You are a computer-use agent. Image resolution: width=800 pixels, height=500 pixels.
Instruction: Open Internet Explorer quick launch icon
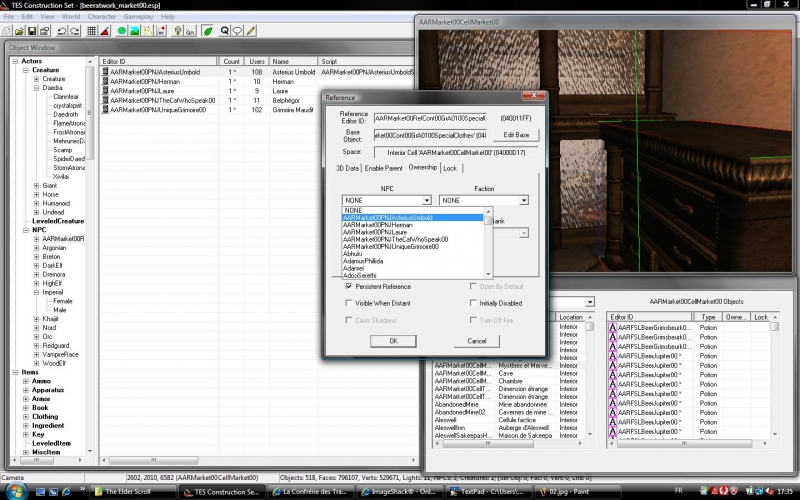66,492
